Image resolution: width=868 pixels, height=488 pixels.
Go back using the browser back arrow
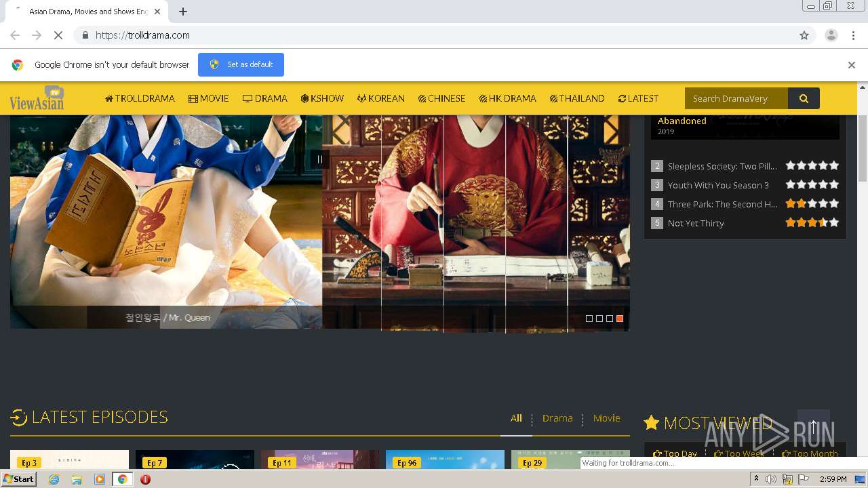[15, 35]
